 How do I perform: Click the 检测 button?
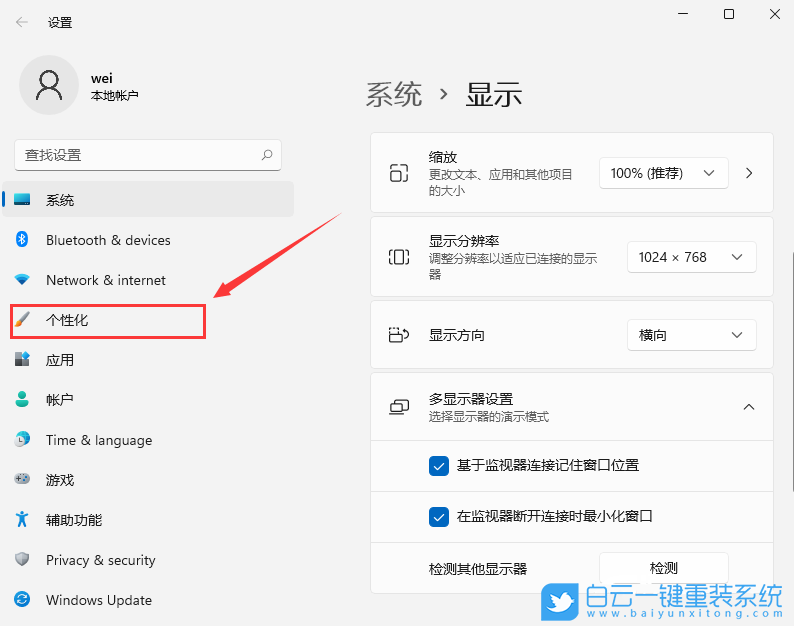point(663,568)
